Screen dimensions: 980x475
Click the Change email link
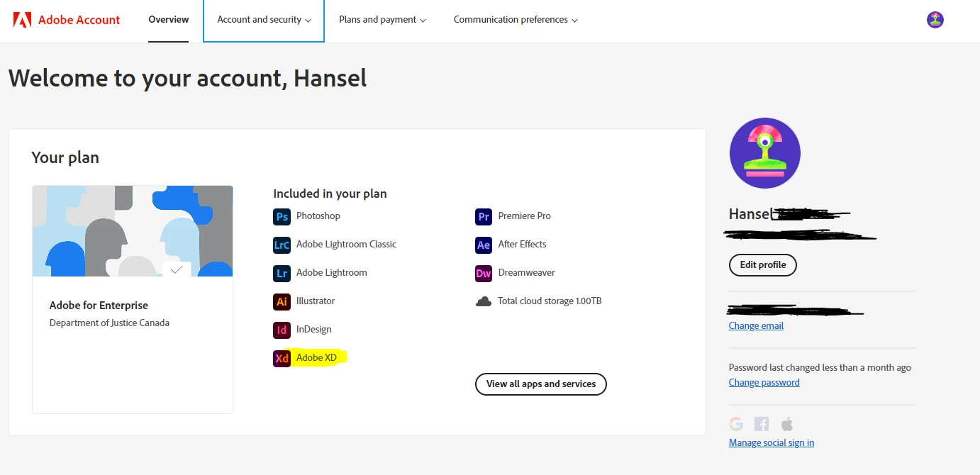[x=756, y=326]
